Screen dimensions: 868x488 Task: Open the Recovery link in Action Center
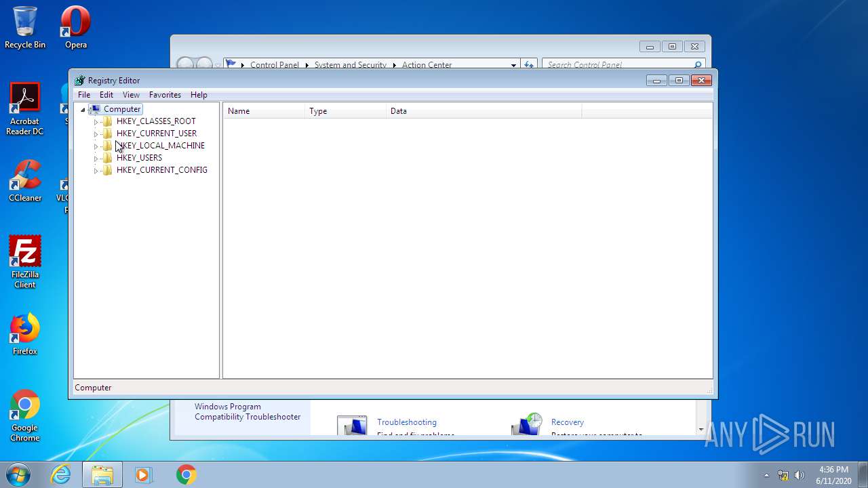tap(568, 422)
